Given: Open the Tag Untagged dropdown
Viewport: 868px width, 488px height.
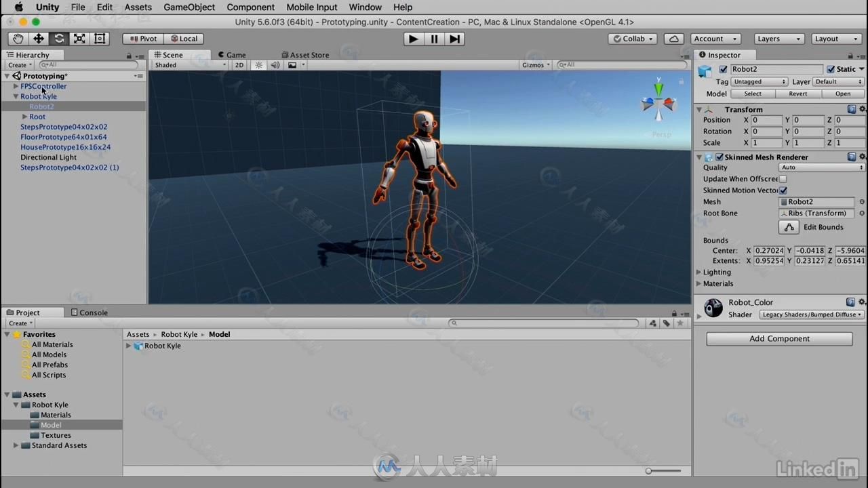Looking at the screenshot, I should (x=759, y=82).
